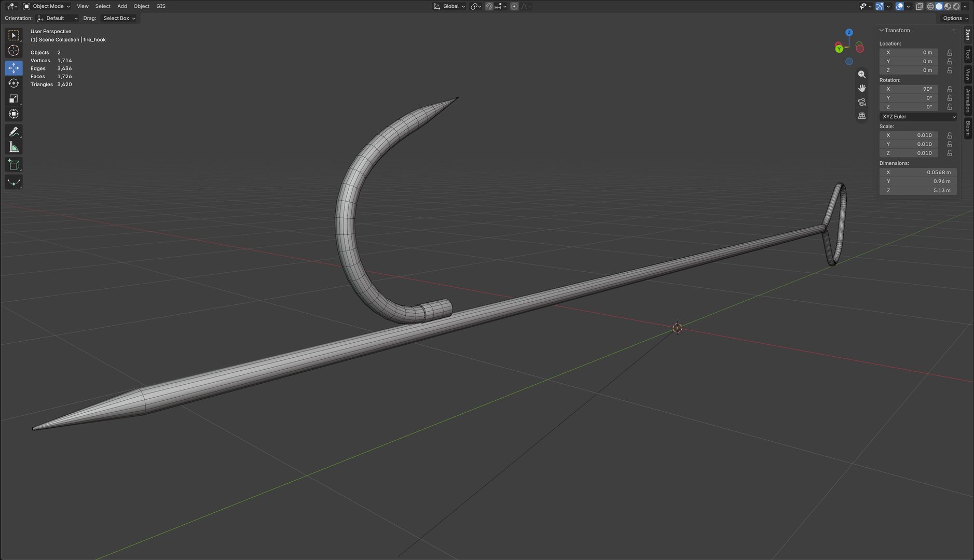
Task: Pick the Rotate tool
Action: tap(14, 83)
